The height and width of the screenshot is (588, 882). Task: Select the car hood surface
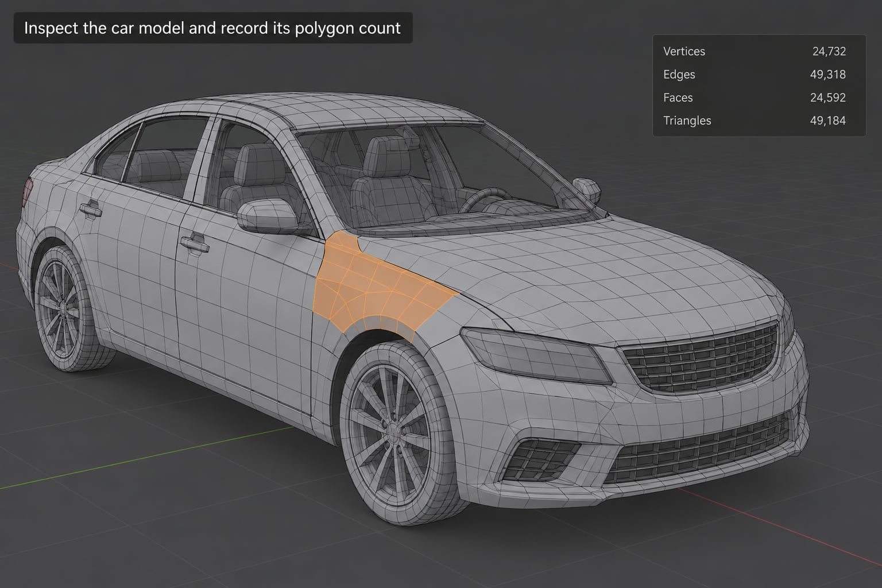click(574, 270)
